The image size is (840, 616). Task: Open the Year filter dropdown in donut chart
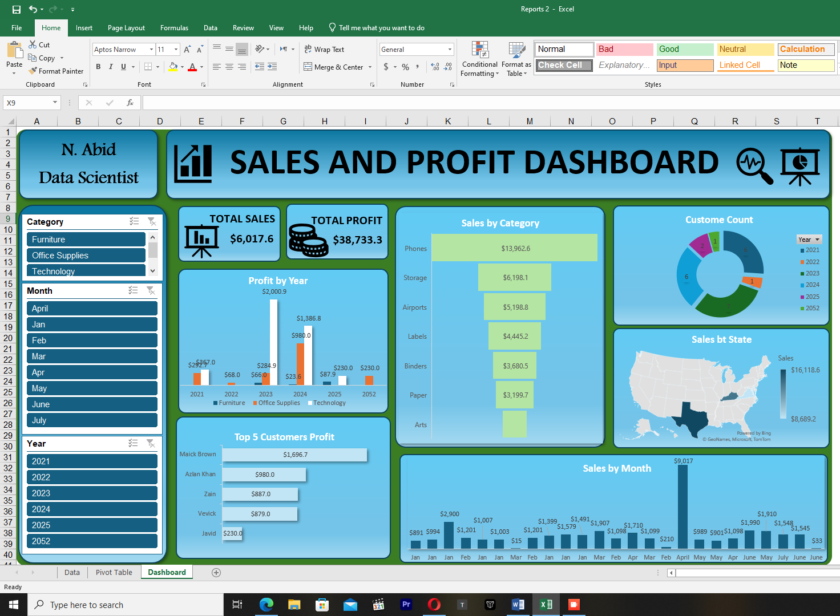(817, 240)
